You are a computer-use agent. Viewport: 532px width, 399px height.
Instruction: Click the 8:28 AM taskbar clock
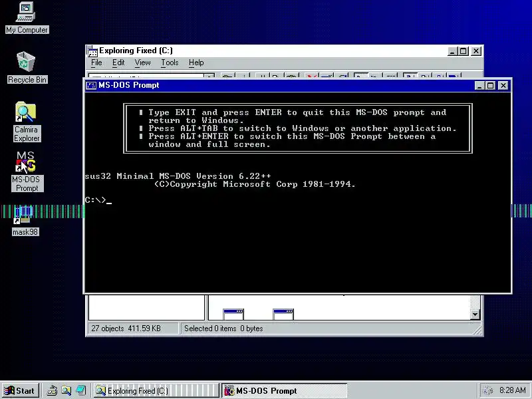point(513,390)
